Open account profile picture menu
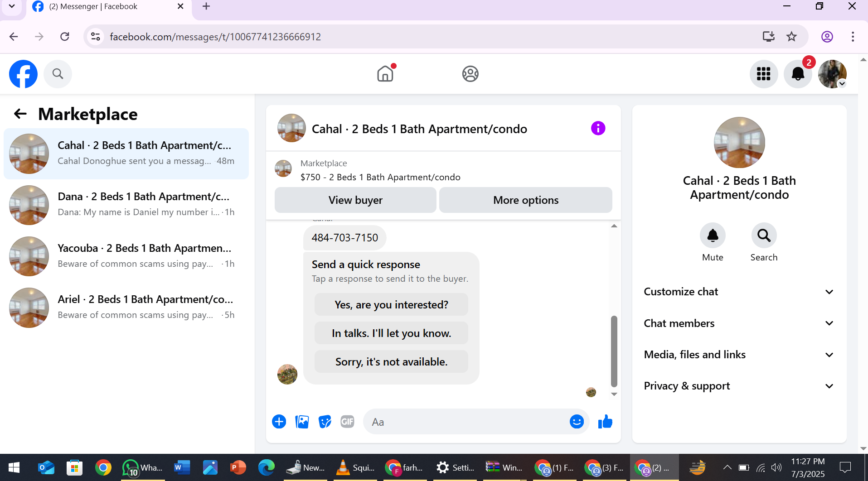This screenshot has width=868, height=481. (x=832, y=74)
